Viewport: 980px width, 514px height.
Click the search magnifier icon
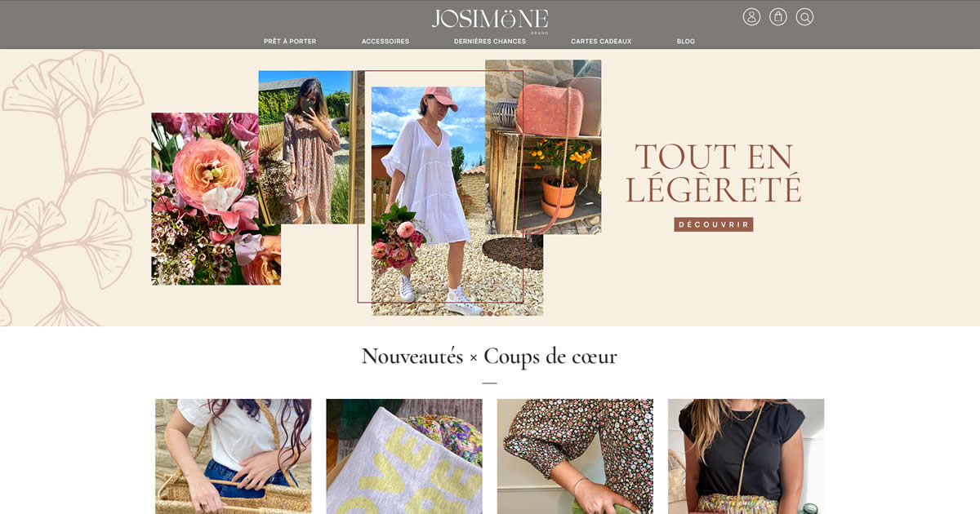click(x=804, y=17)
